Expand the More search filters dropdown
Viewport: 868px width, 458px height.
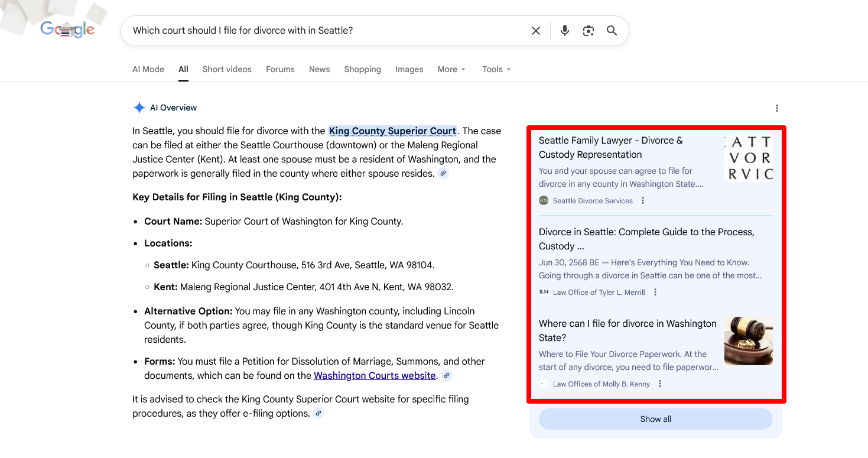coord(451,69)
